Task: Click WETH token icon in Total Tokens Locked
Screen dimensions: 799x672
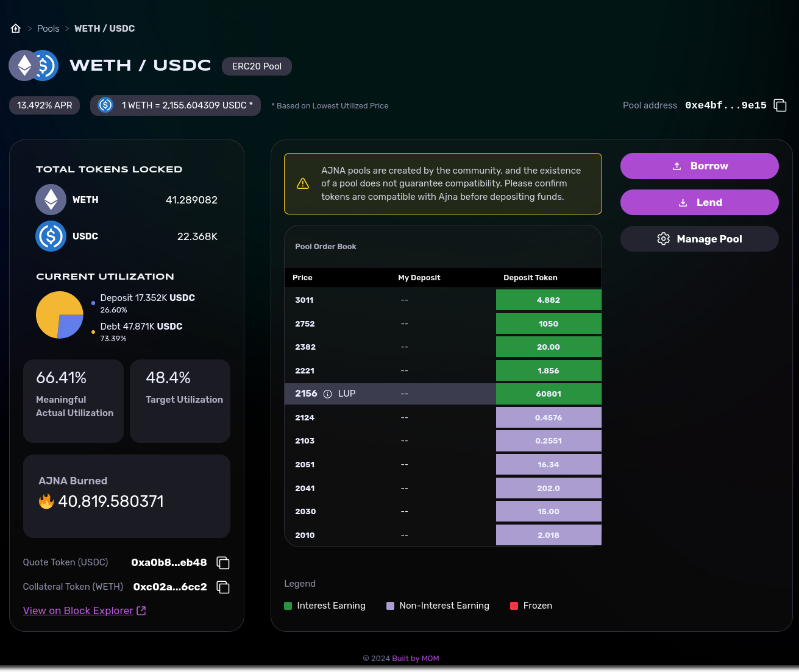Action: [x=51, y=200]
